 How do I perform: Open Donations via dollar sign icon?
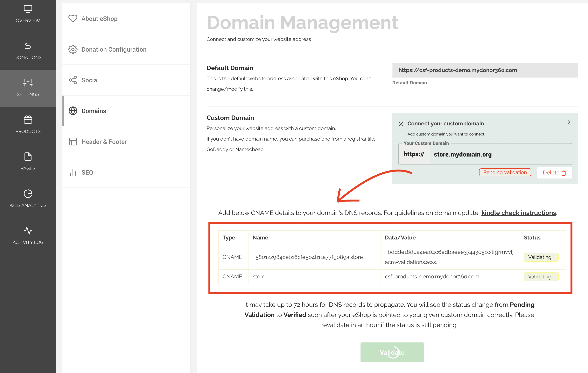[x=28, y=46]
